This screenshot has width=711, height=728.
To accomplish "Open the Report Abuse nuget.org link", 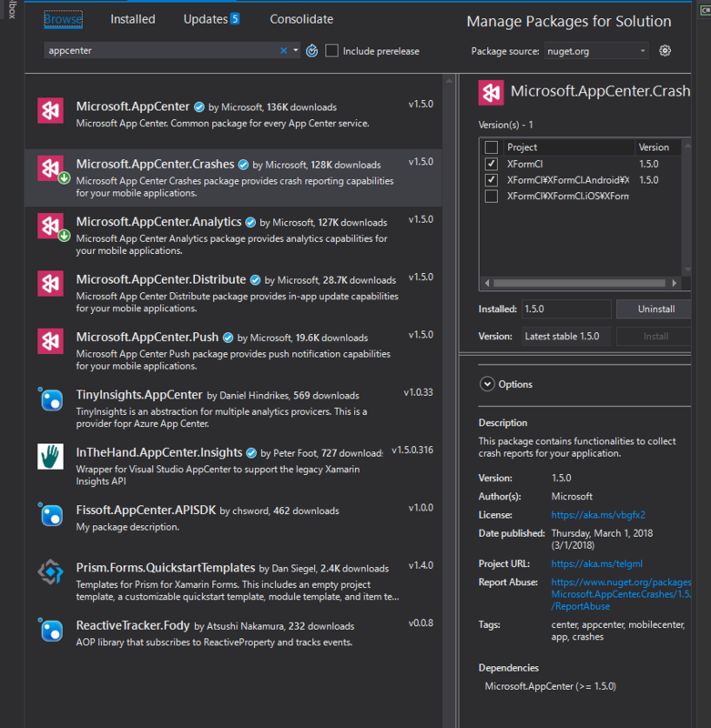I will [x=621, y=594].
